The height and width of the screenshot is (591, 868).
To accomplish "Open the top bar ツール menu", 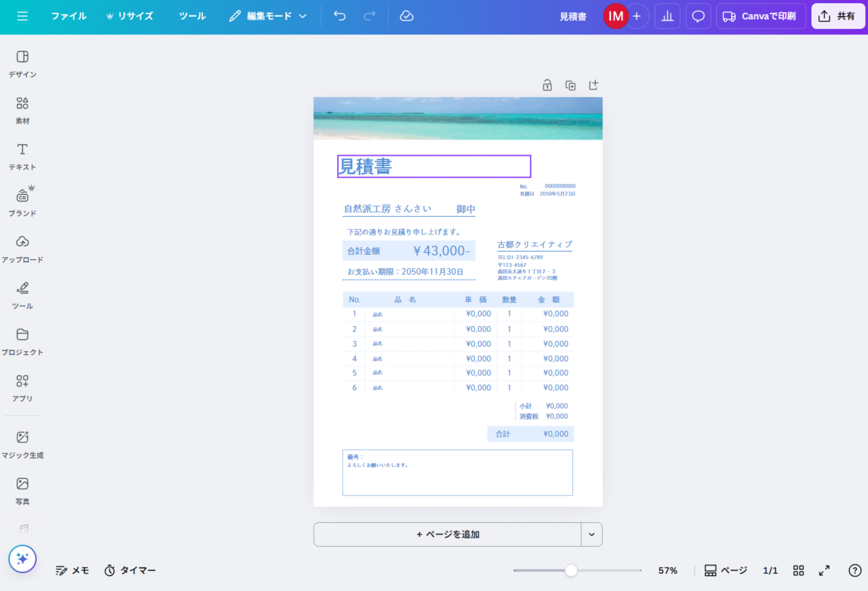I will [192, 16].
